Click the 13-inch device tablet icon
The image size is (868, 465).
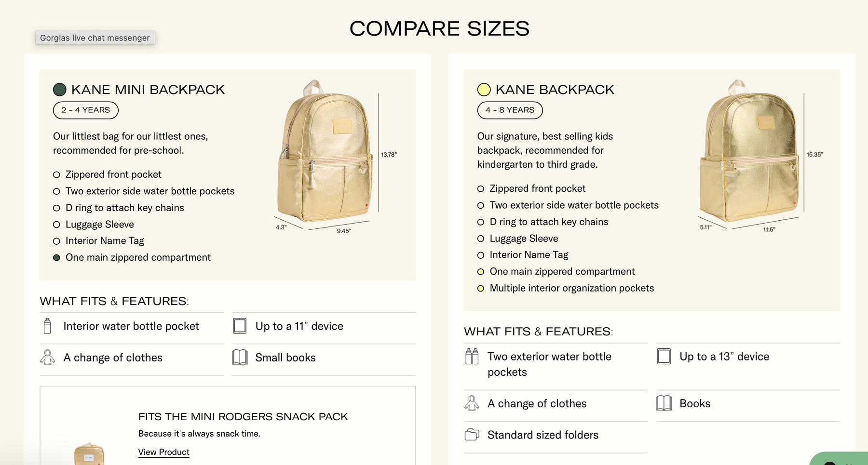pos(664,357)
